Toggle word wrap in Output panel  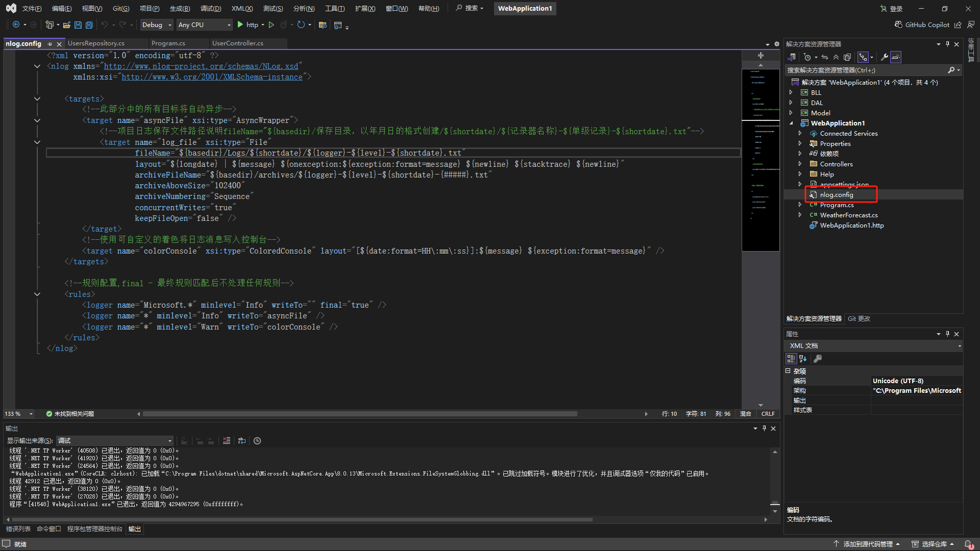(242, 441)
